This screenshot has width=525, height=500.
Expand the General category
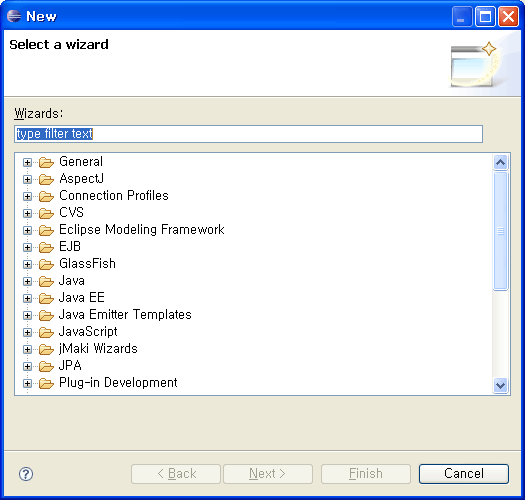coord(27,162)
